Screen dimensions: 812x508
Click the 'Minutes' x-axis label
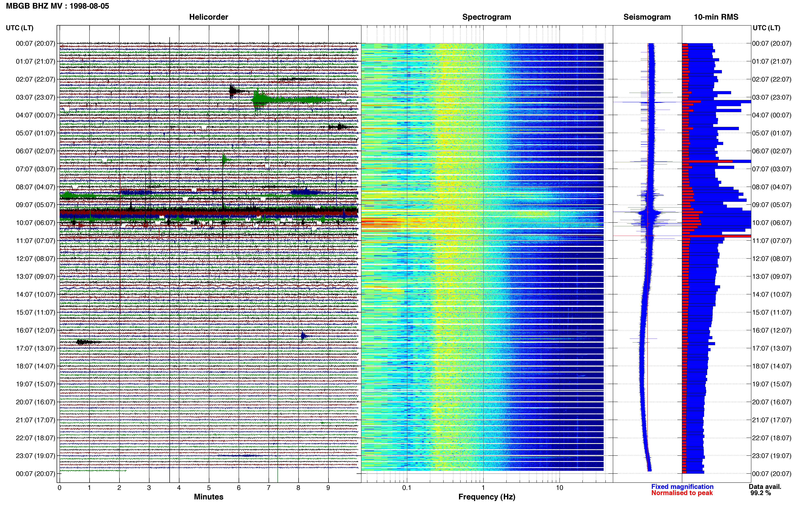point(209,497)
